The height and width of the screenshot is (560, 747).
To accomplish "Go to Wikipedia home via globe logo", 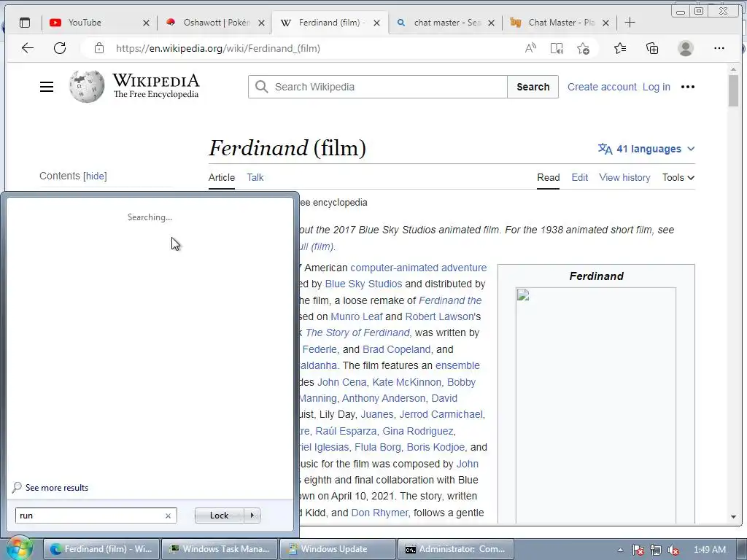I will click(87, 86).
